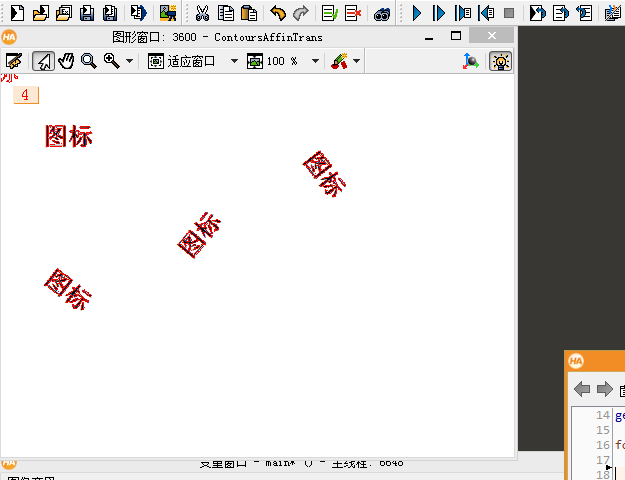Image resolution: width=625 pixels, height=480 pixels.
Task: Deactivate selected program lines
Action: tap(353, 13)
